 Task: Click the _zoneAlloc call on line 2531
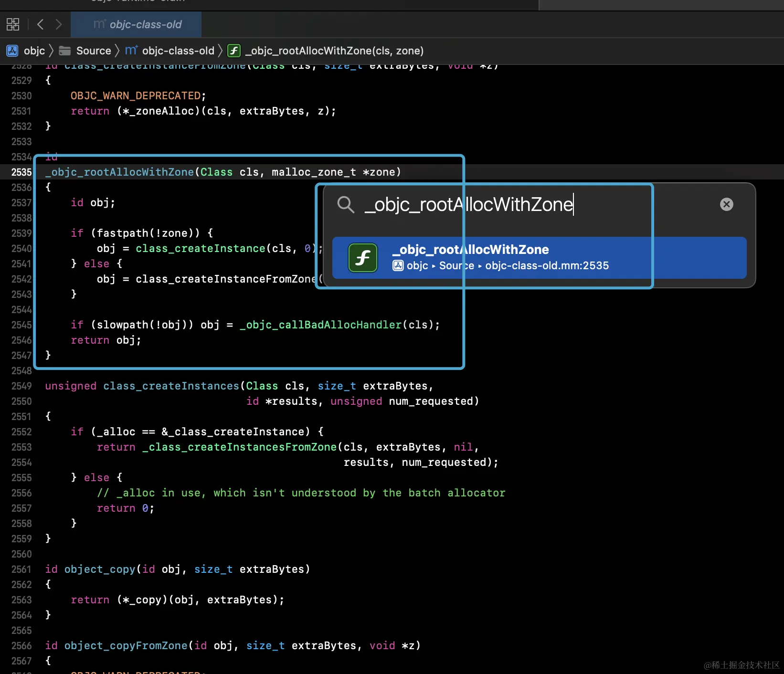coord(162,111)
